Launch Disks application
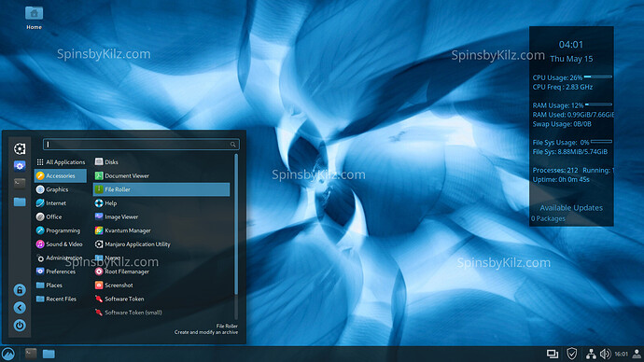Viewport: 644px width, 362px height. [x=161, y=162]
